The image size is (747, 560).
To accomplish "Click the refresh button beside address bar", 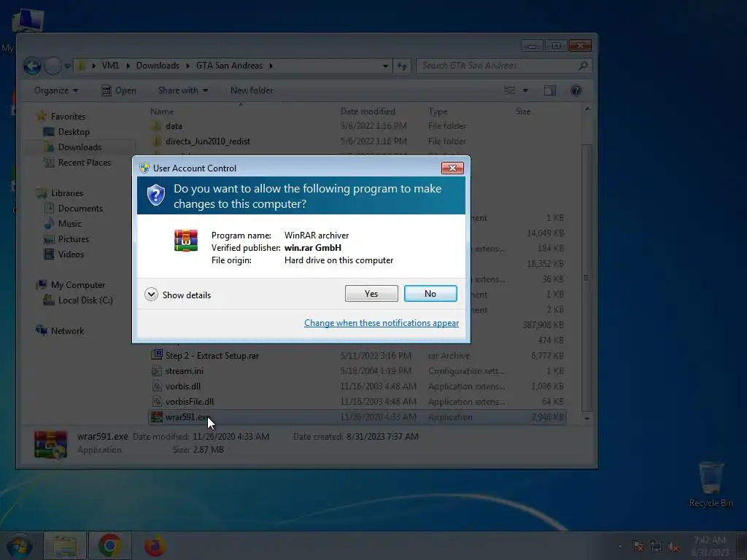I will point(402,66).
